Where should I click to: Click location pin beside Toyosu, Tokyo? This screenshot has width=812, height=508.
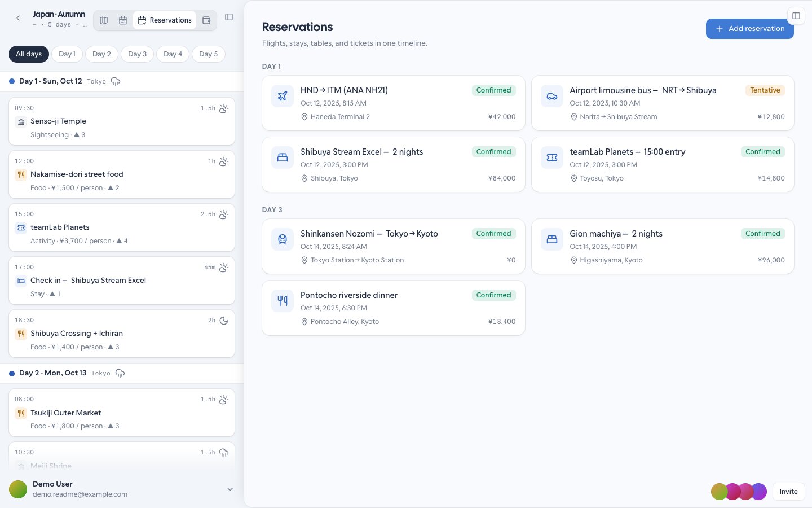(x=574, y=178)
